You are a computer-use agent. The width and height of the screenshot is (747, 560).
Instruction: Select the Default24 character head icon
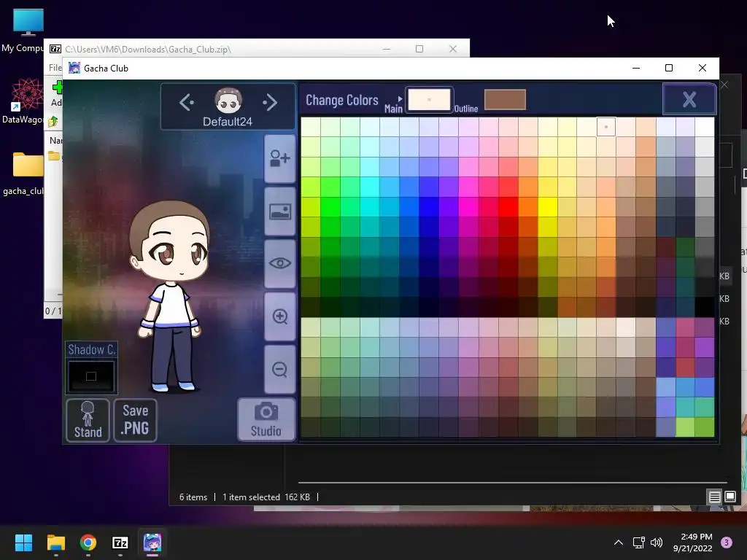point(228,101)
